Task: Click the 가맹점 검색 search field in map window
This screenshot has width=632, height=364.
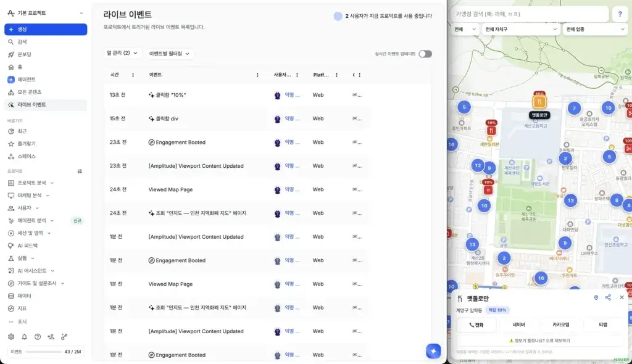Action: pyautogui.click(x=530, y=14)
